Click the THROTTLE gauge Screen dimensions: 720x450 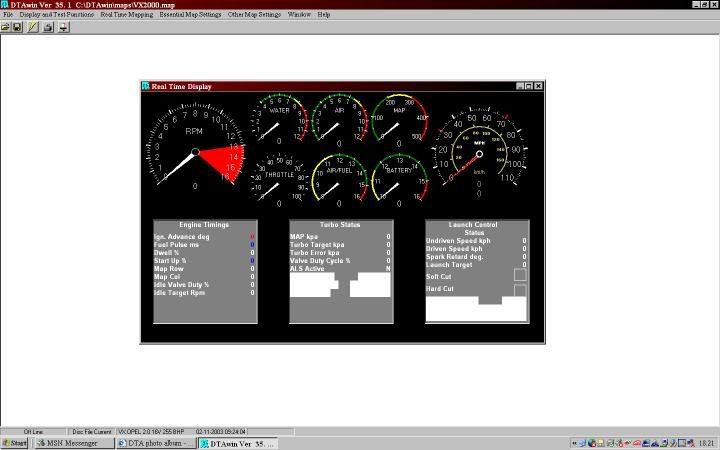point(279,180)
